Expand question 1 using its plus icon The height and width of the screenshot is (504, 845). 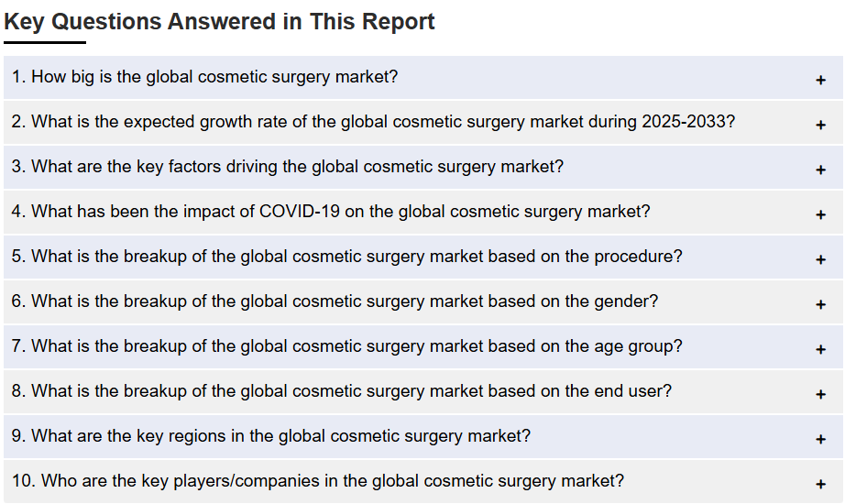coord(820,81)
